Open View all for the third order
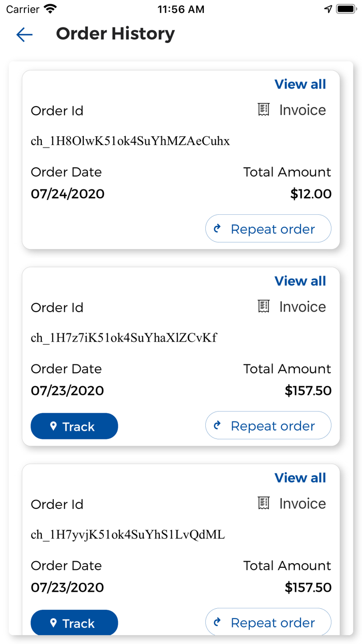This screenshot has height=644, width=362. click(x=300, y=477)
